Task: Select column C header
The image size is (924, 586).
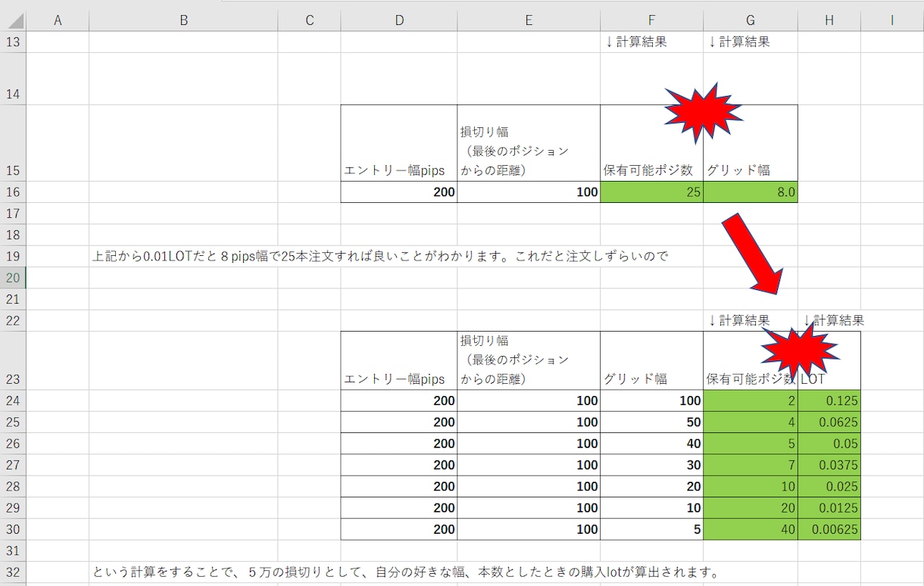Action: tap(309, 21)
